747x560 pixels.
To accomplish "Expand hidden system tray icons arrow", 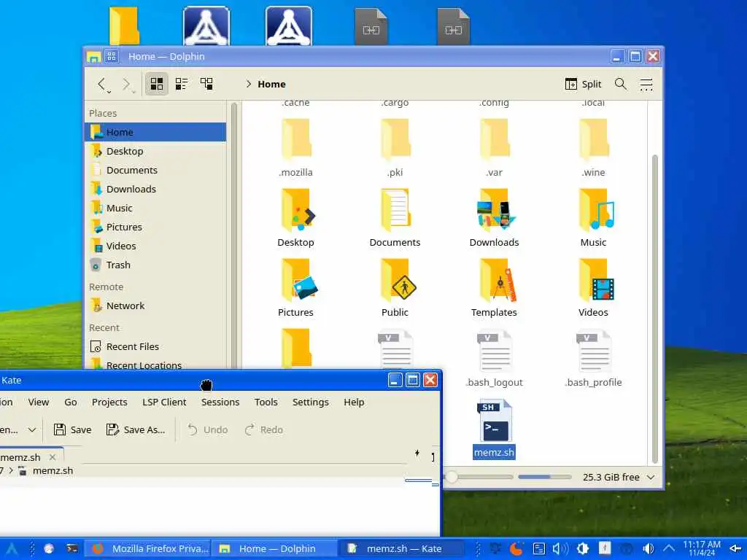I will click(x=669, y=548).
